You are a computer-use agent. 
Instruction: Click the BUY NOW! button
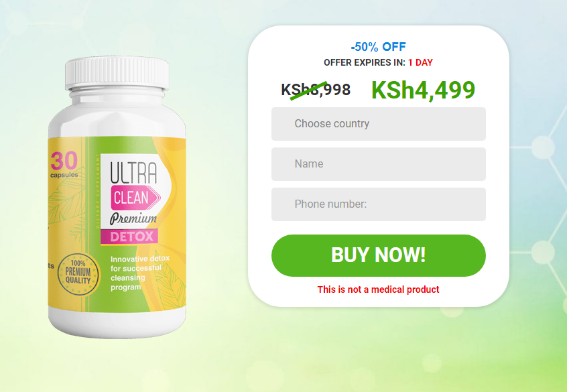(378, 255)
